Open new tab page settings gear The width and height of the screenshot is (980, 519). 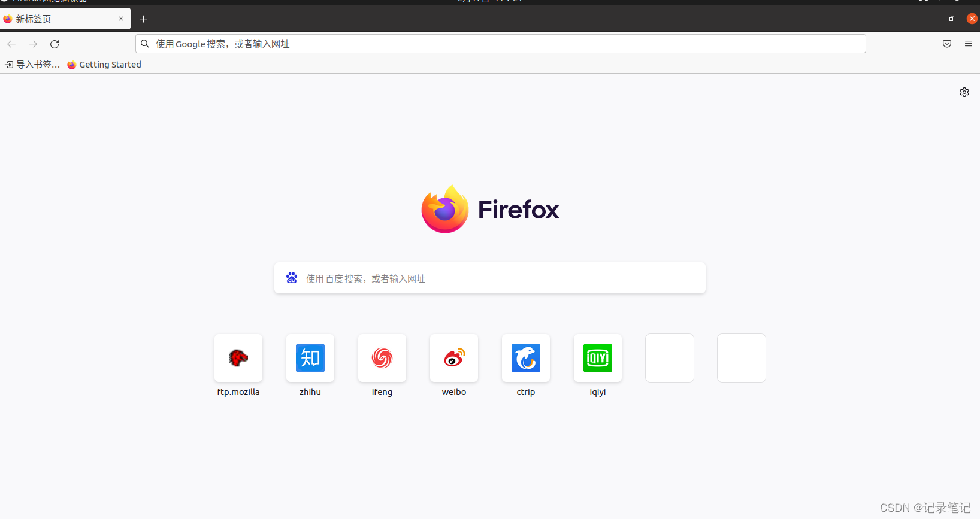click(964, 92)
